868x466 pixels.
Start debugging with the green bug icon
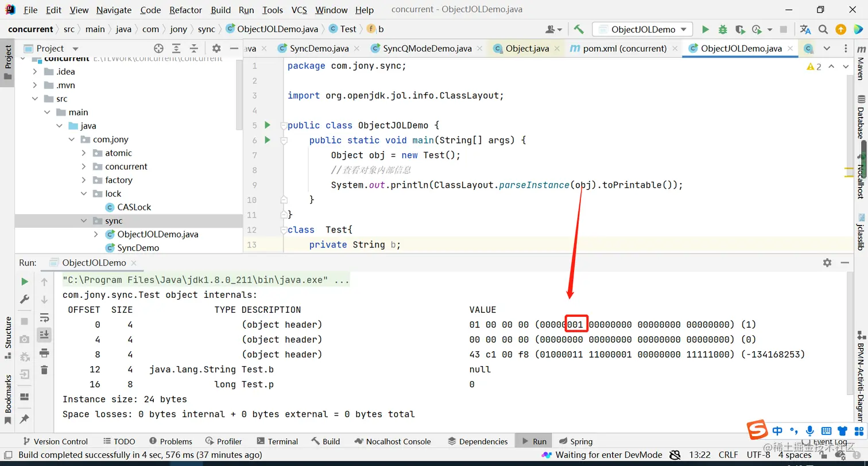click(723, 29)
